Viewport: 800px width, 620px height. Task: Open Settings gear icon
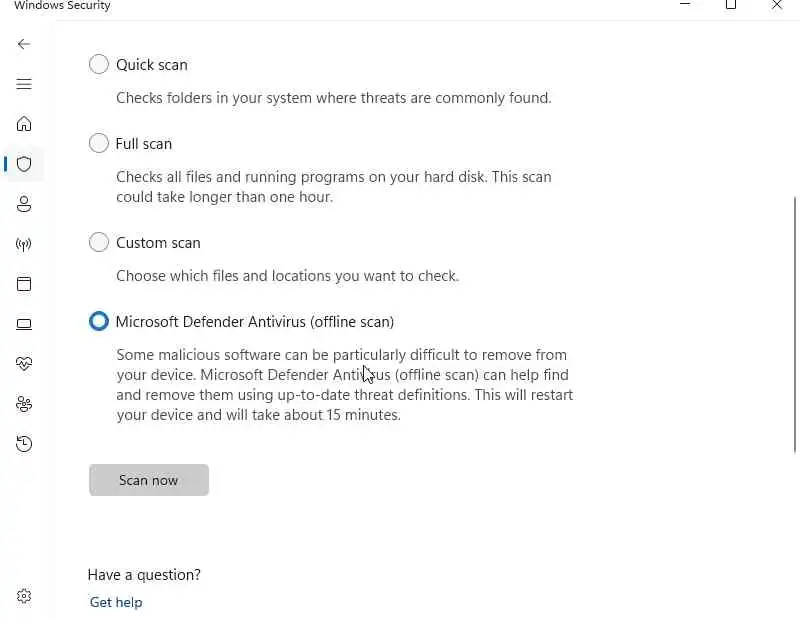pos(24,596)
